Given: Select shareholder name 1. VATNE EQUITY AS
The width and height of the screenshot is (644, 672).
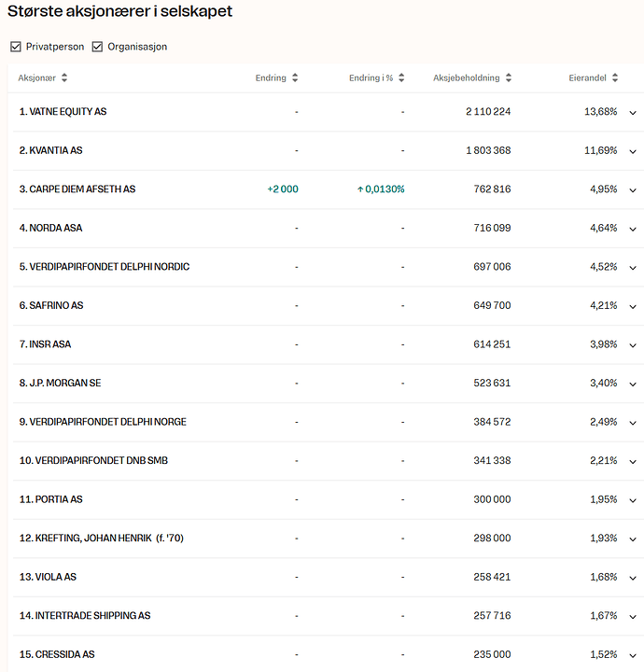Looking at the screenshot, I should (63, 111).
